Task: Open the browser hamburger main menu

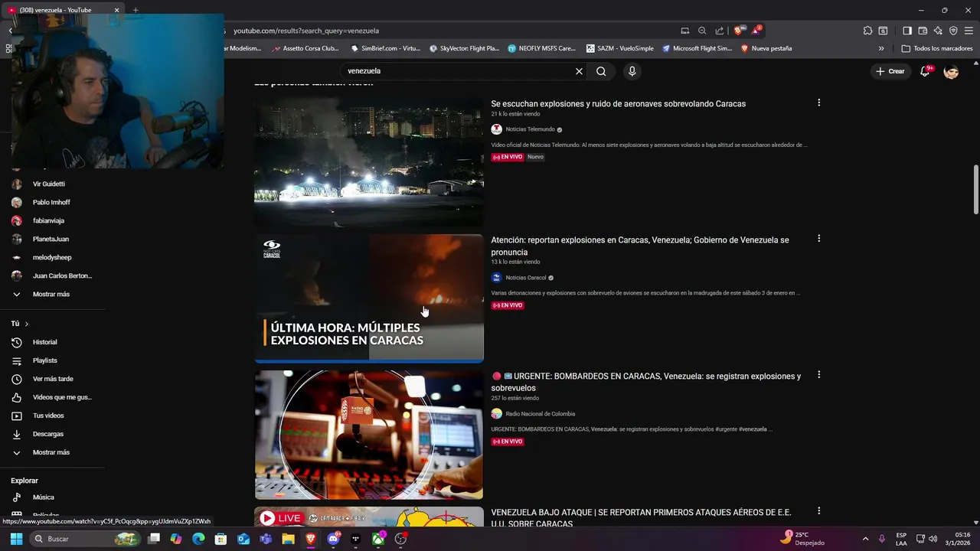Action: coord(969,31)
